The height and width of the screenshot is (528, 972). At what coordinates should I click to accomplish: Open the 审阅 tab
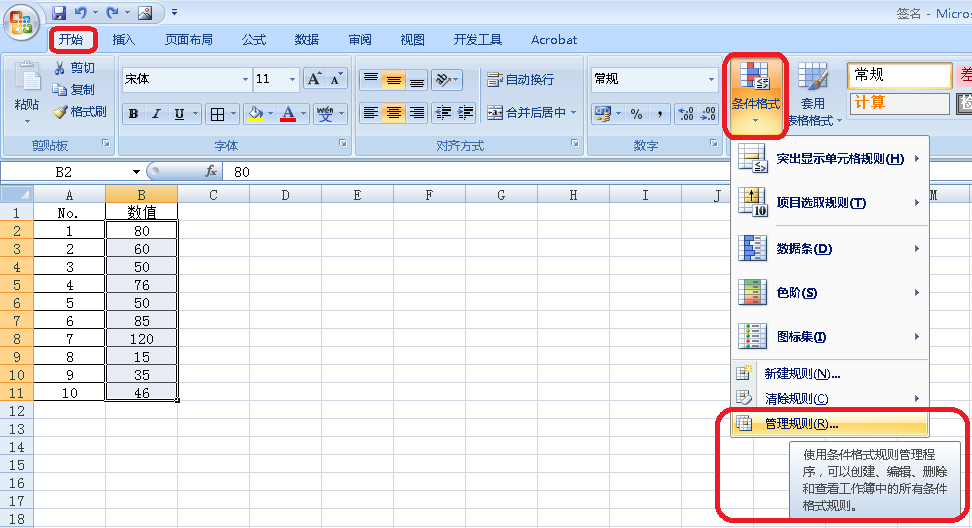[x=360, y=40]
